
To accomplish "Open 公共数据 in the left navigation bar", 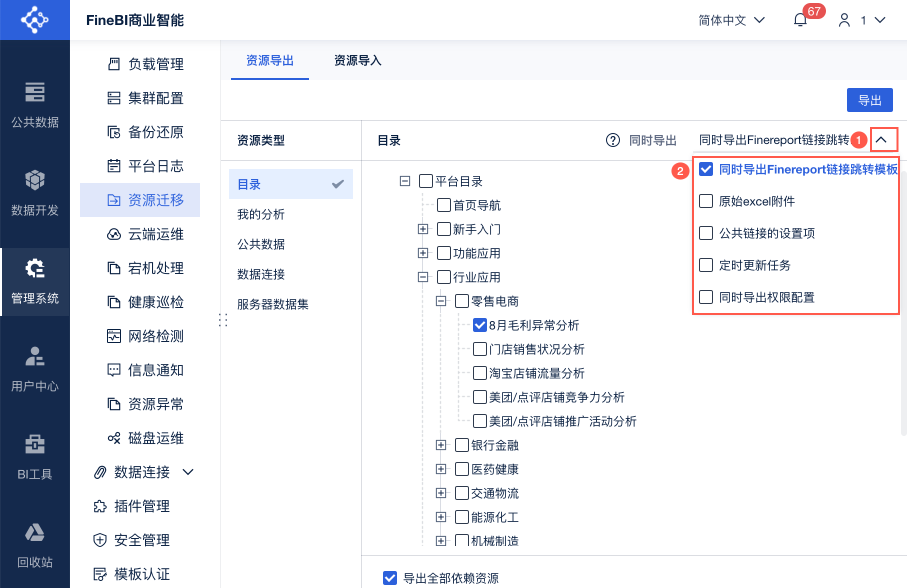I will pyautogui.click(x=35, y=105).
